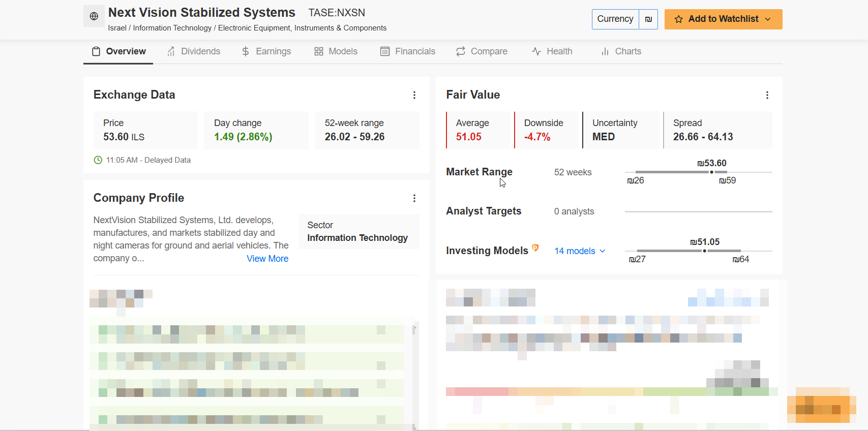This screenshot has height=431, width=868.
Task: Click Add to Watchlist button
Action: 723,19
